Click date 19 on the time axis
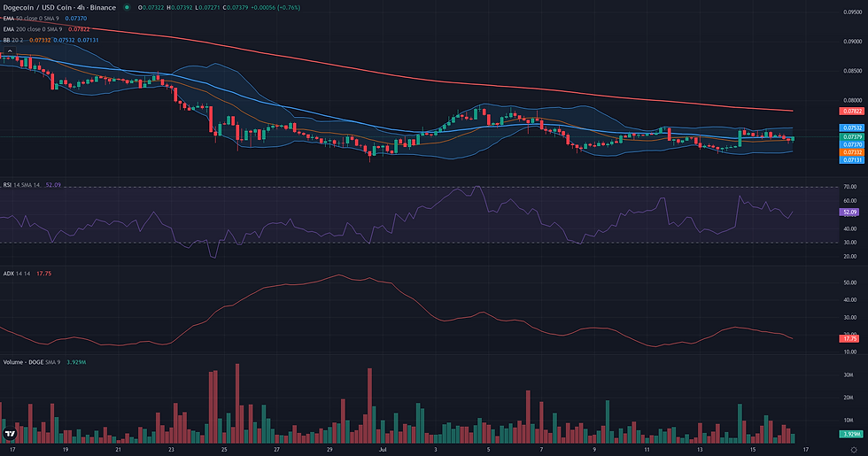Image resolution: width=868 pixels, height=456 pixels. [66, 450]
